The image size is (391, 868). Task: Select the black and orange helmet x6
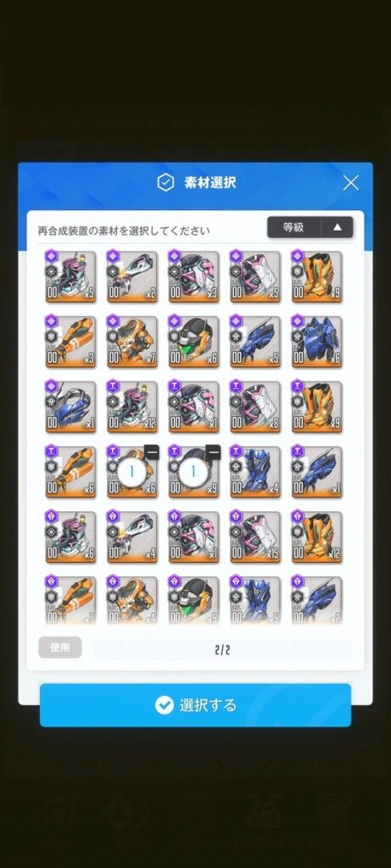click(194, 342)
